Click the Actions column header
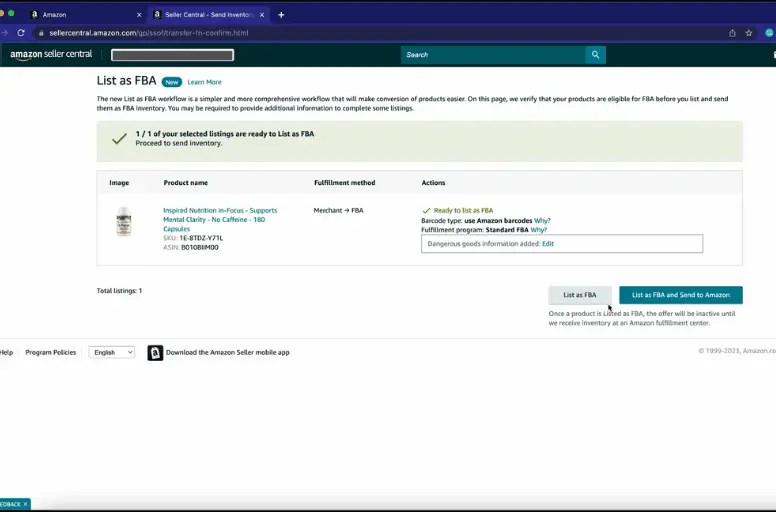This screenshot has height=512, width=776. 433,183
